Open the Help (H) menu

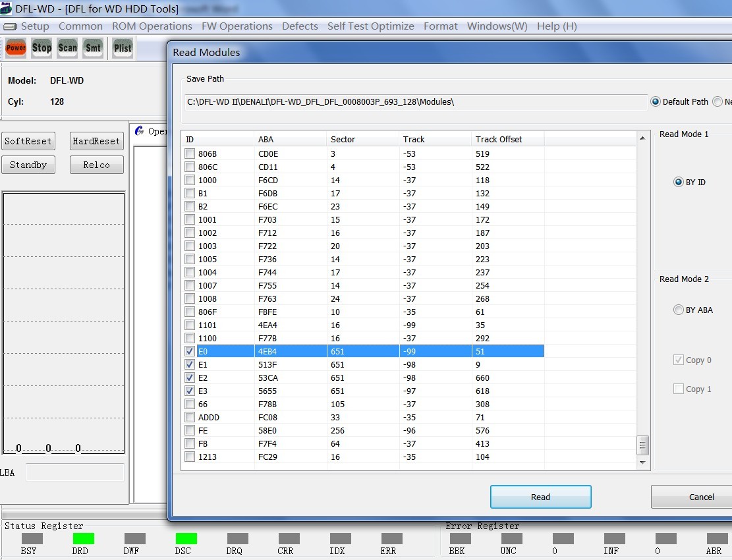coord(557,26)
